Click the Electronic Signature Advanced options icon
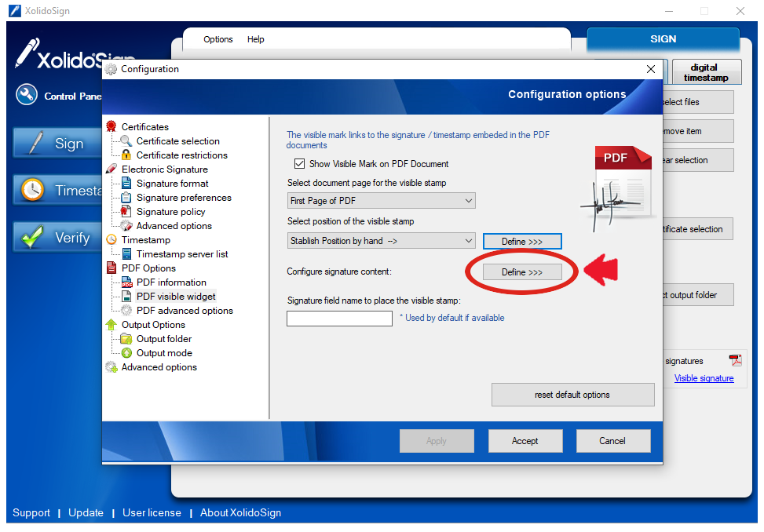Screen dimensions: 764x532 coord(126,225)
